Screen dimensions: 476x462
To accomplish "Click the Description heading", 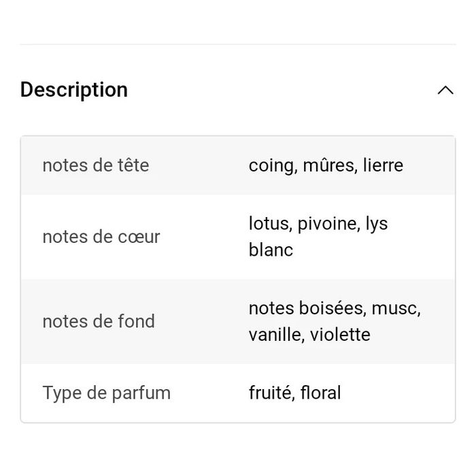I will [x=73, y=90].
